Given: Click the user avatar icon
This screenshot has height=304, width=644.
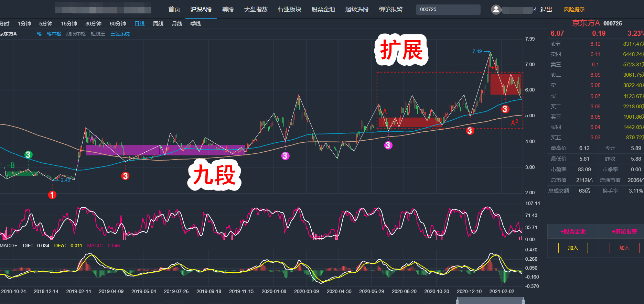Looking at the screenshot, I should click(496, 9).
